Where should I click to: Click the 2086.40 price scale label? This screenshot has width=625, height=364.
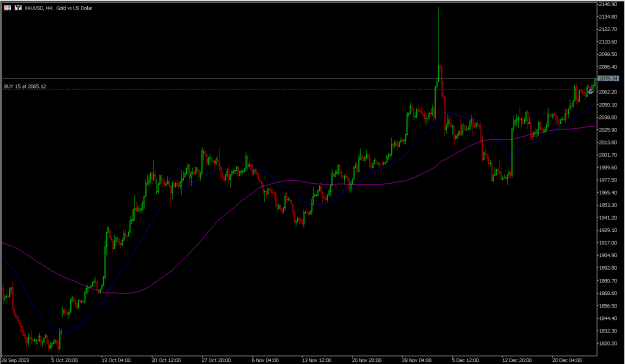(608, 67)
